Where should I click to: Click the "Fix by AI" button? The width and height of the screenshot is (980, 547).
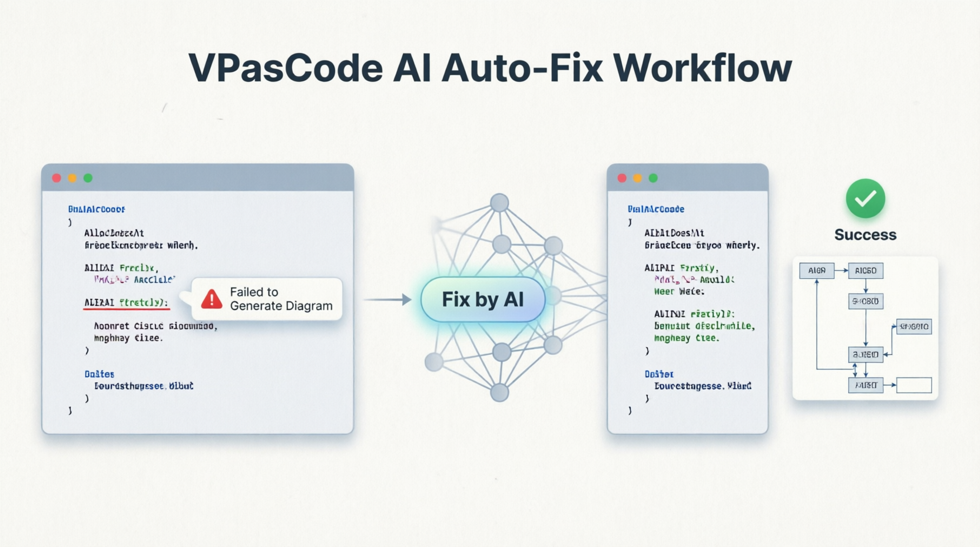pos(483,299)
